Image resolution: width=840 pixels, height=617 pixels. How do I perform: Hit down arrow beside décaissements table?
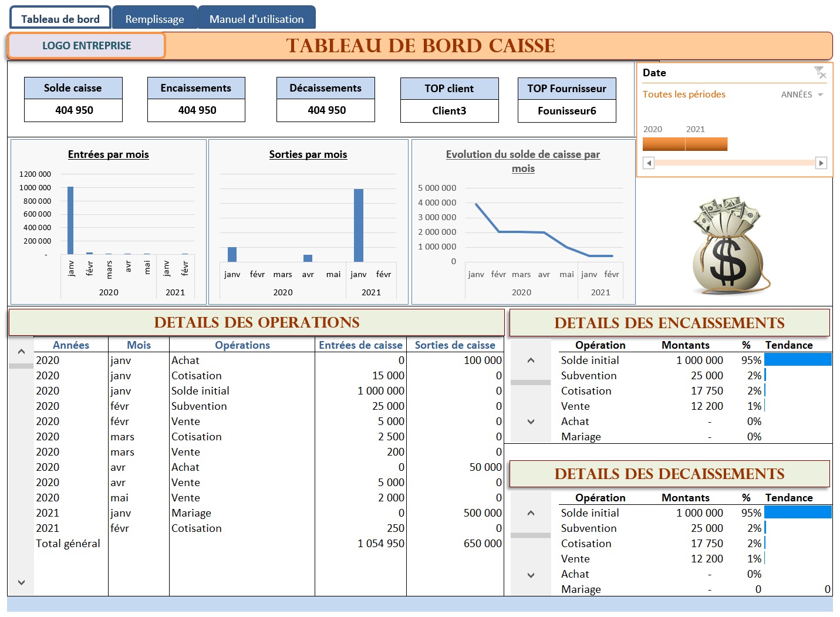coord(531,575)
